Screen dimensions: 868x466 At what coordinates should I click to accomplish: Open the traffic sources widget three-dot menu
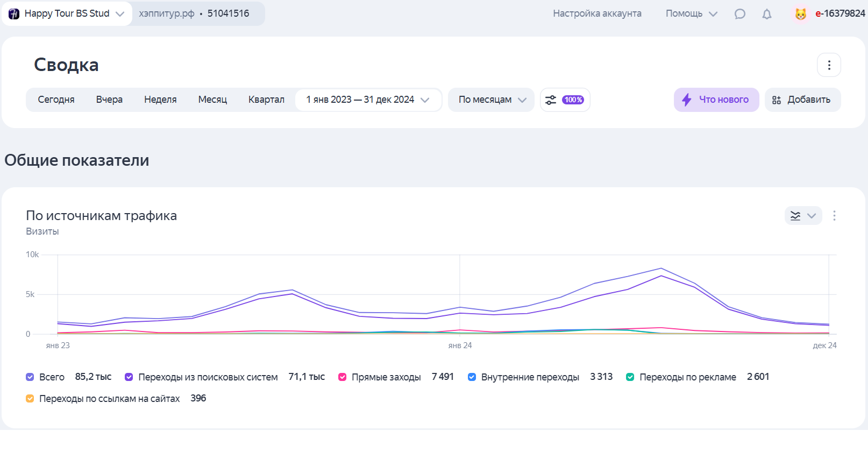834,216
